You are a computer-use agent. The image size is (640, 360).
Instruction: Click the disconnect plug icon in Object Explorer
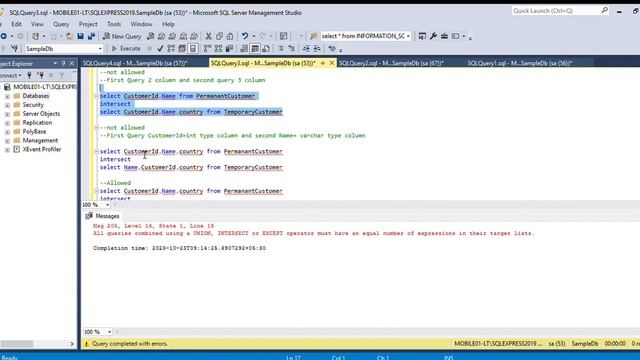(40, 75)
